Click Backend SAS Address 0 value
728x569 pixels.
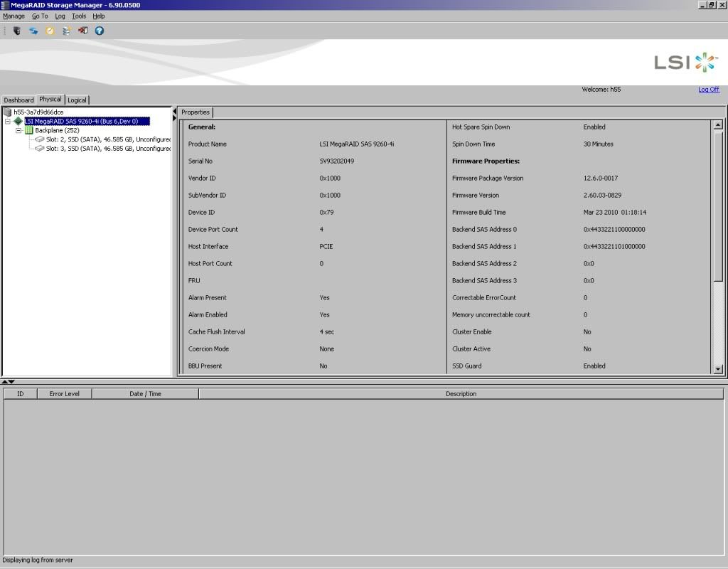614,230
